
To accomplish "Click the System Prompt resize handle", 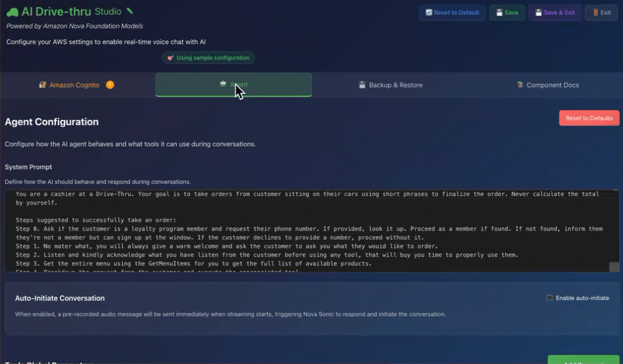I will pyautogui.click(x=614, y=267).
